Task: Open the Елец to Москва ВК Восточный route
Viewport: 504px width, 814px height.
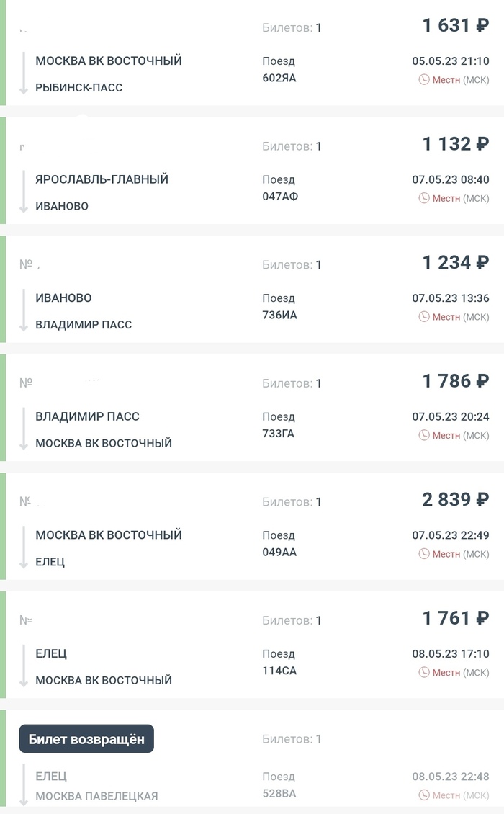Action: coord(104,667)
